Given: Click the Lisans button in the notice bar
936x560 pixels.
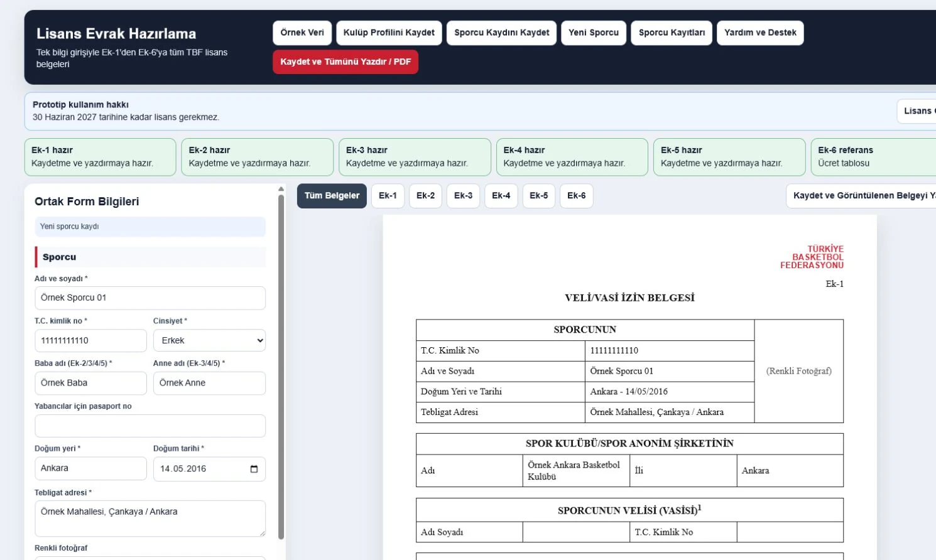Looking at the screenshot, I should tap(917, 111).
